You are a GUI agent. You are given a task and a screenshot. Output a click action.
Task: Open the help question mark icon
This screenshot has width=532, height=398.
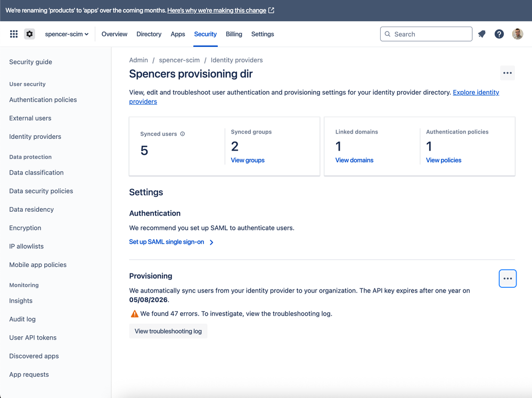[x=499, y=34]
